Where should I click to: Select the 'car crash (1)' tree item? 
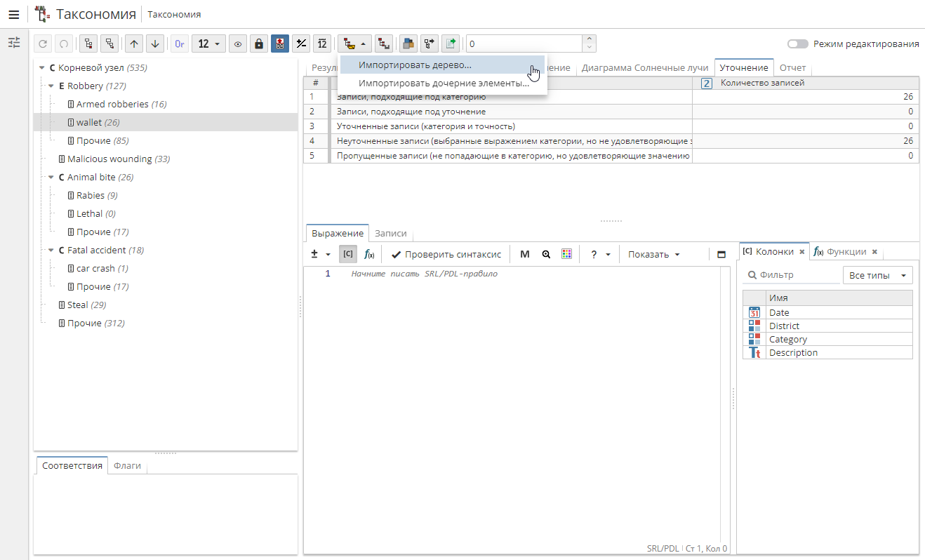click(x=98, y=268)
